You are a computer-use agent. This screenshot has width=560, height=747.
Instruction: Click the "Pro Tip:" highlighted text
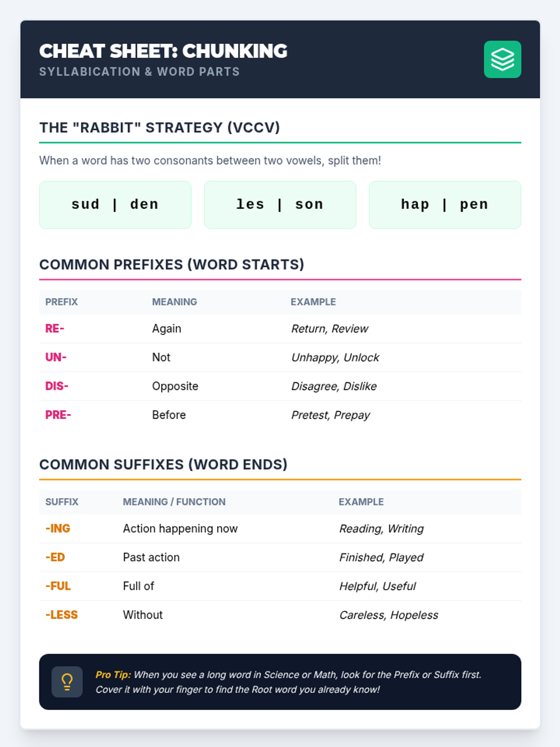(113, 675)
